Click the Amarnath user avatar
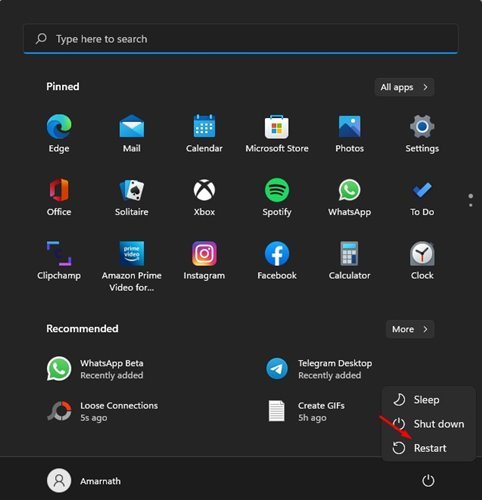This screenshot has width=482, height=500. [x=59, y=481]
